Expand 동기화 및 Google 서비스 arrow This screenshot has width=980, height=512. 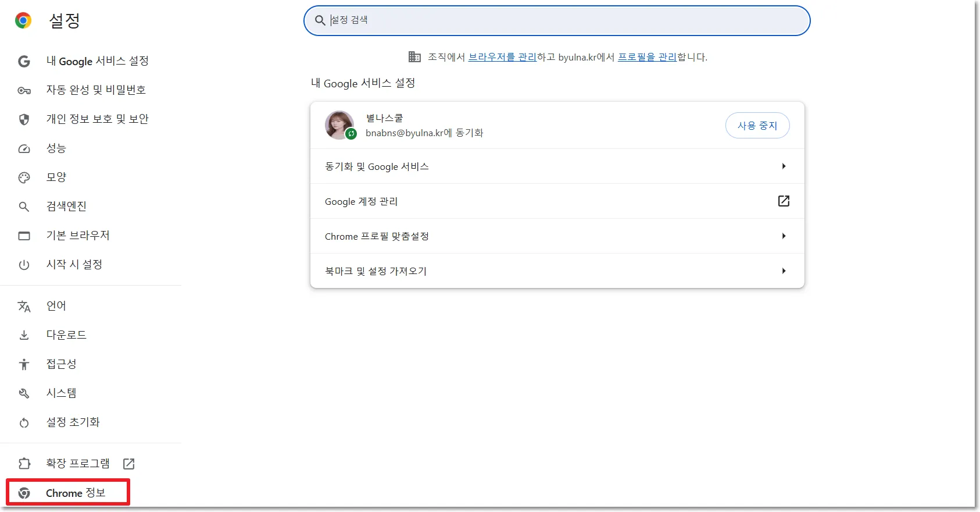(x=784, y=166)
